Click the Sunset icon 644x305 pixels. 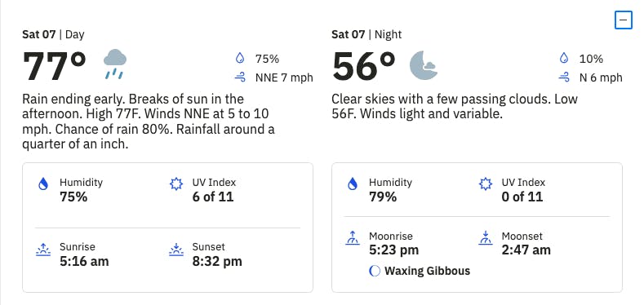[176, 250]
